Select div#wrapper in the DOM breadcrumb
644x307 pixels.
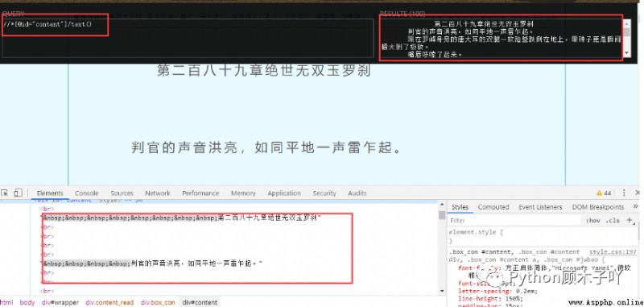(60, 302)
